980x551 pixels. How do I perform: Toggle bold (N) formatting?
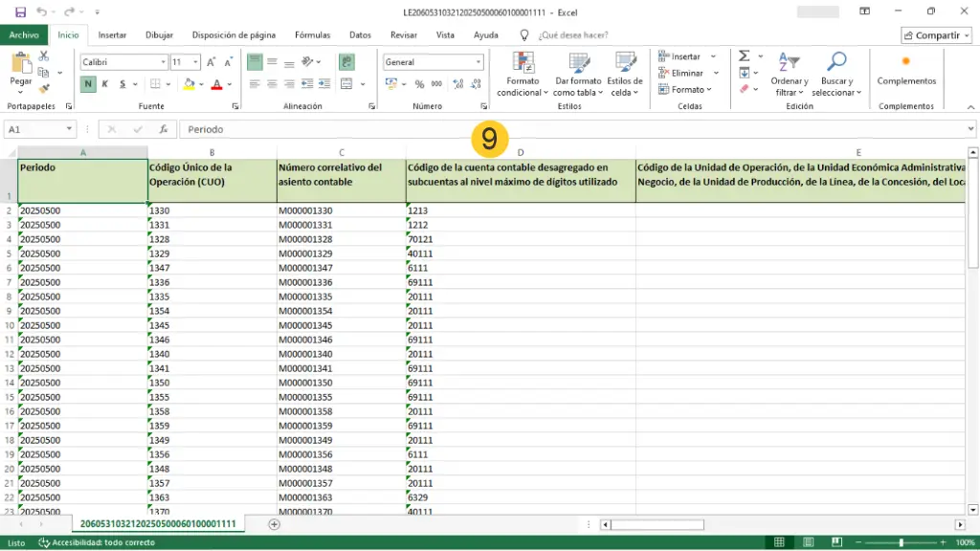pos(88,84)
